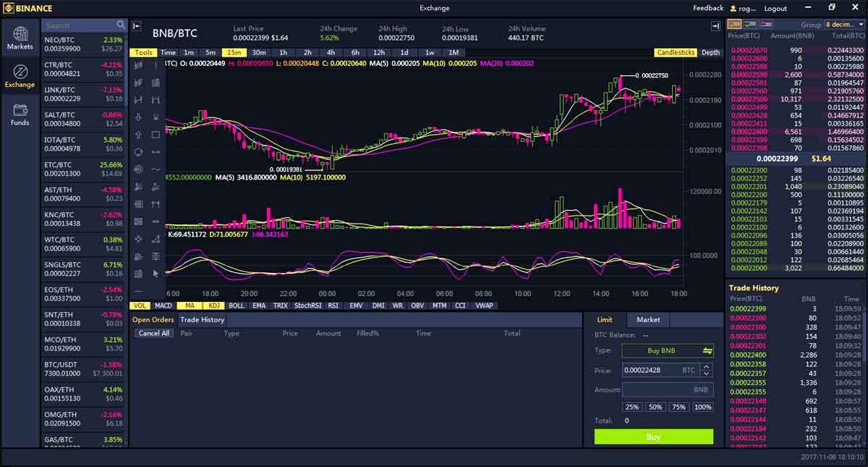The image size is (868, 467).
Task: Set amount to 25% button
Action: pyautogui.click(x=632, y=407)
